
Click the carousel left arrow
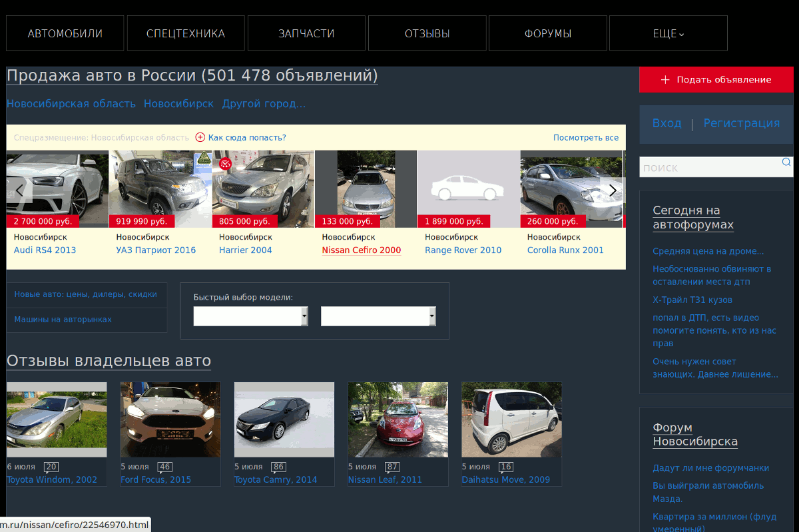[19, 190]
